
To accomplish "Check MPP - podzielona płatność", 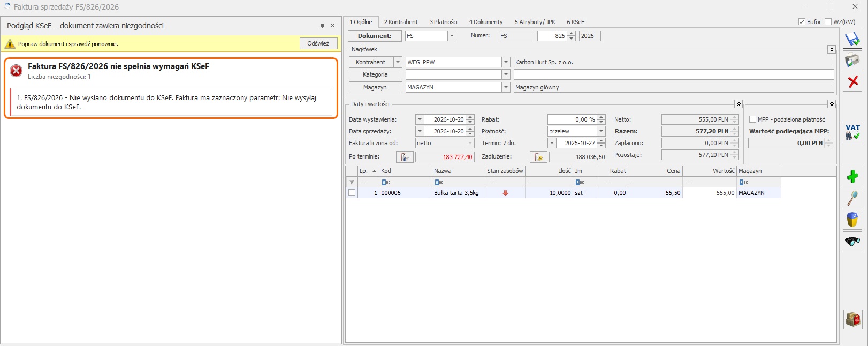I will pos(752,119).
